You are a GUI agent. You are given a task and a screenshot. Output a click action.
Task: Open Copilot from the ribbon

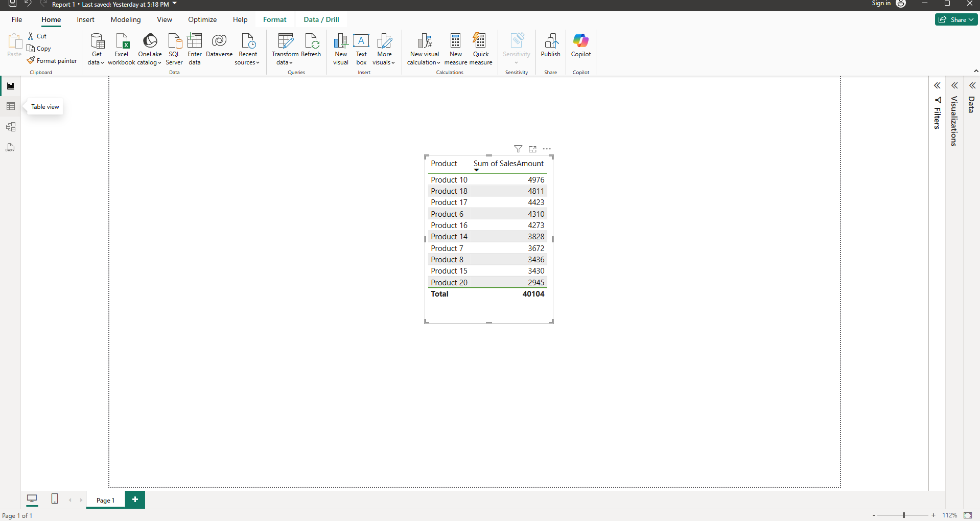click(x=581, y=46)
